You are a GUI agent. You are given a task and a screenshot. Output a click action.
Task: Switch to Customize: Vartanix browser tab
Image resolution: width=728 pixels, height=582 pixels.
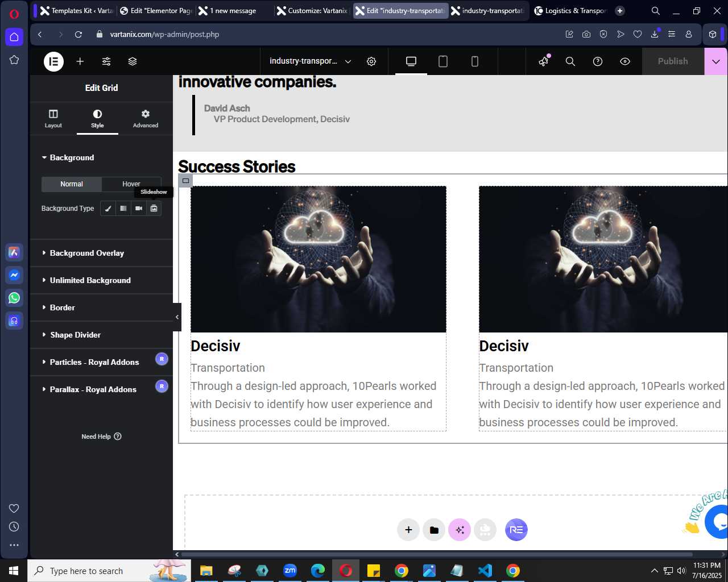[x=312, y=11]
